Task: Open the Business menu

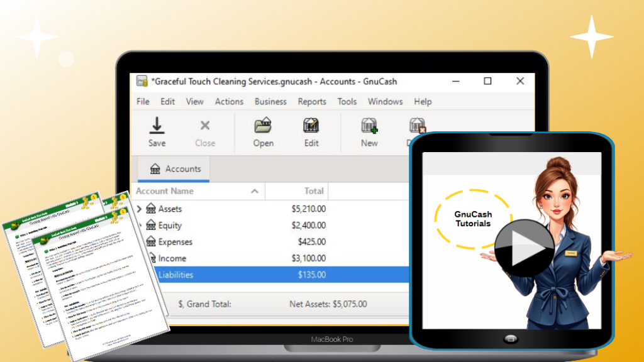Action: pos(270,101)
